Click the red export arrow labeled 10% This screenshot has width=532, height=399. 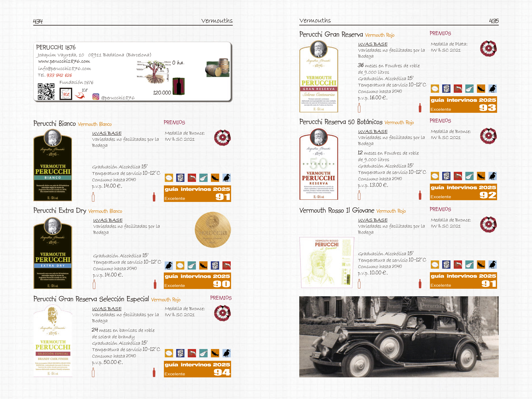(x=80, y=96)
